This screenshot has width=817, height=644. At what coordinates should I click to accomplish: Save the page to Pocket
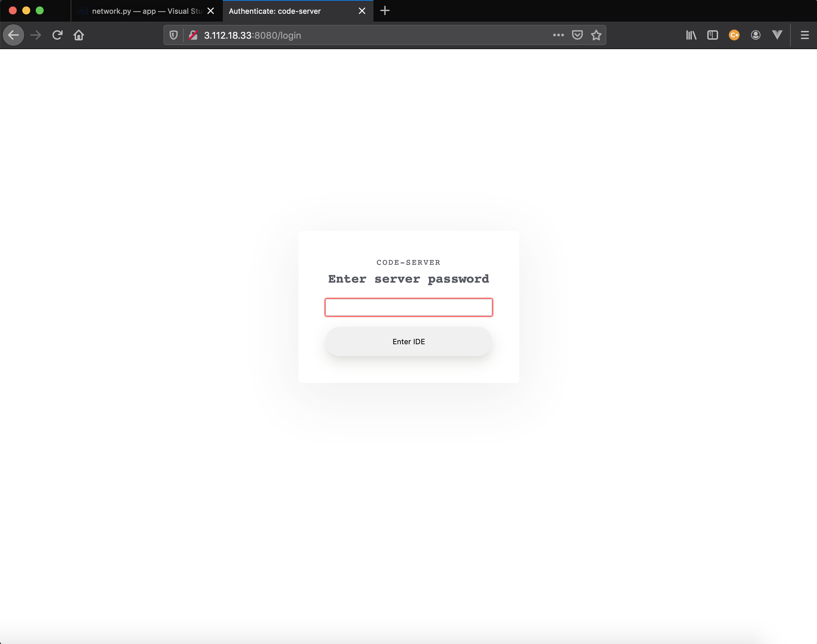(x=577, y=35)
